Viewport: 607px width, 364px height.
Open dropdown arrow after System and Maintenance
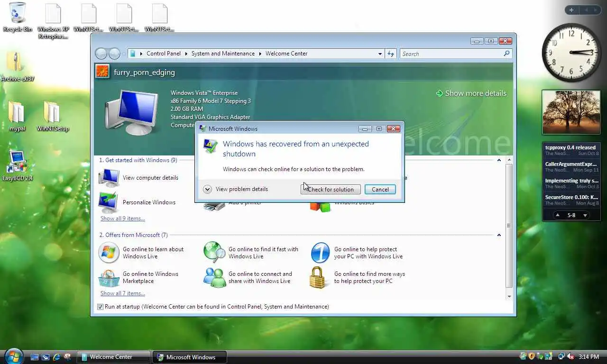(x=260, y=54)
